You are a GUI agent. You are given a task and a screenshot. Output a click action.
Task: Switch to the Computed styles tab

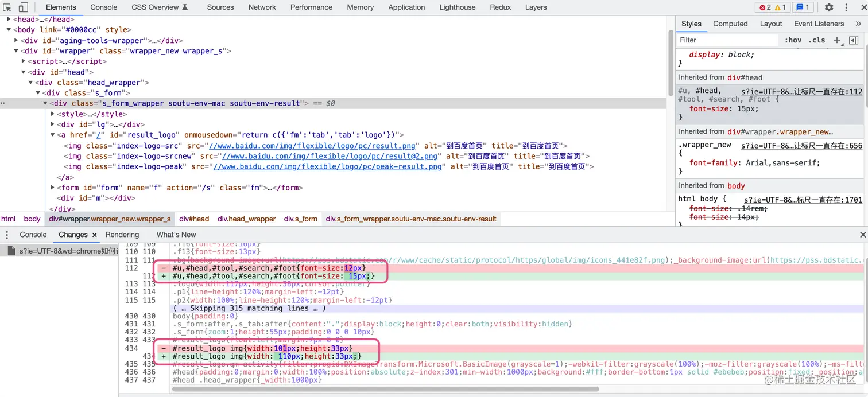(x=730, y=24)
